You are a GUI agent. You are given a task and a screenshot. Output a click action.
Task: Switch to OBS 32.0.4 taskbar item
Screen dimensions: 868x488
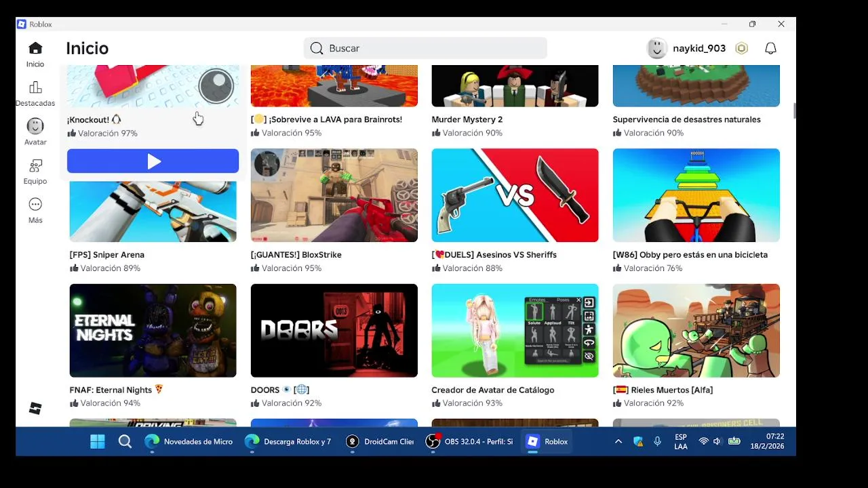tap(470, 442)
